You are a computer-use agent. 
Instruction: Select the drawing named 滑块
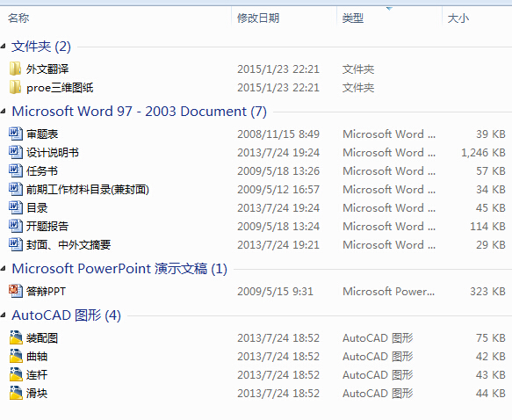37,394
